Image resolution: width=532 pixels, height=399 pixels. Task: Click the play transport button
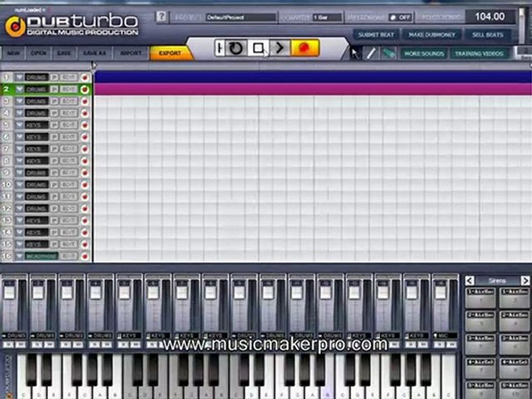click(280, 48)
